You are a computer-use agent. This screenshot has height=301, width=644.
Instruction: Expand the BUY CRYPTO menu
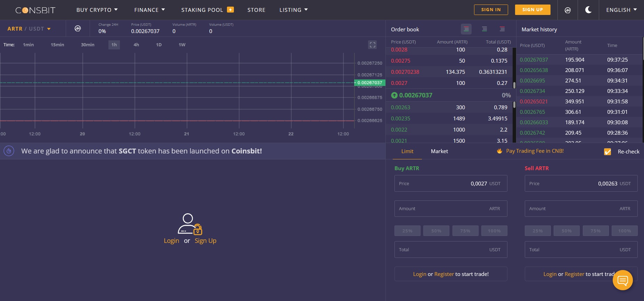97,10
